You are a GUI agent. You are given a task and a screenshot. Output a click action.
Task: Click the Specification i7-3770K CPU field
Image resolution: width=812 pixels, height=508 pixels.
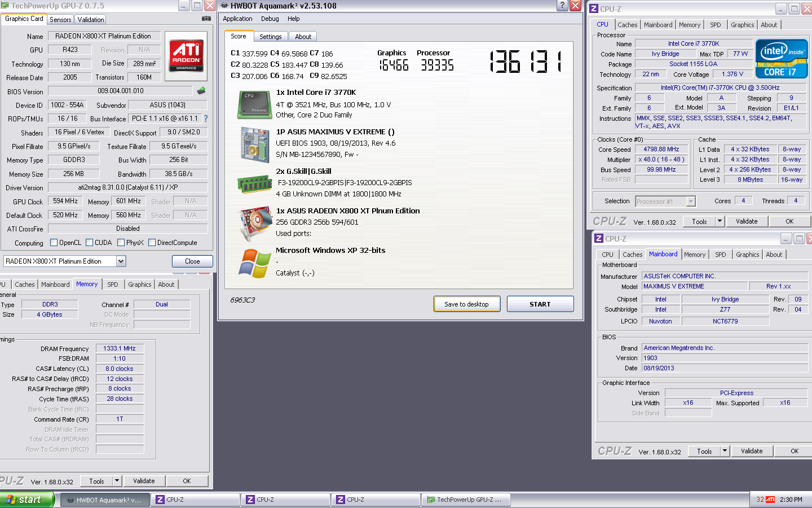[721, 87]
